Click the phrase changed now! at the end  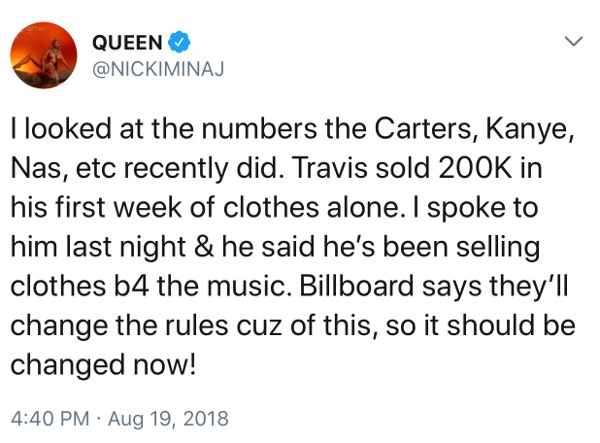pyautogui.click(x=103, y=365)
